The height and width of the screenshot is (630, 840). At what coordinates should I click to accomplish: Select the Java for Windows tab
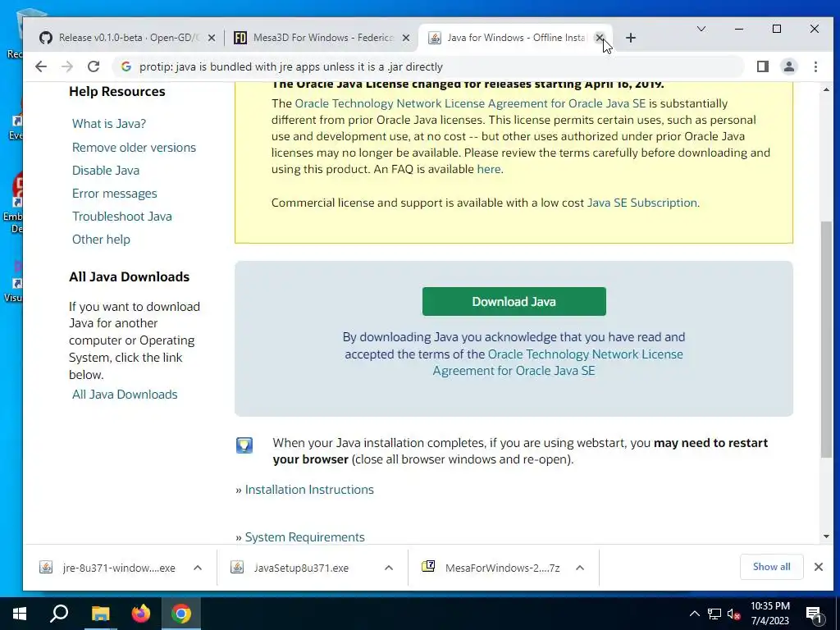tap(509, 38)
